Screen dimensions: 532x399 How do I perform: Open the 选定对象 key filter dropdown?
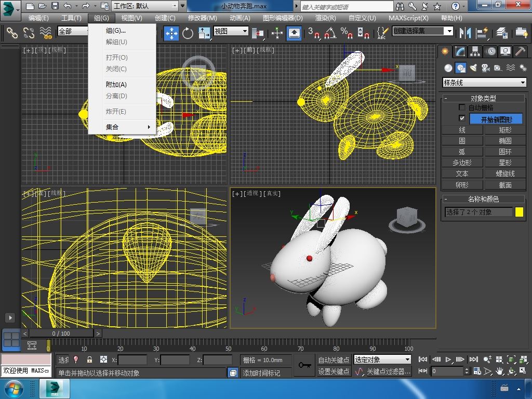tap(382, 360)
